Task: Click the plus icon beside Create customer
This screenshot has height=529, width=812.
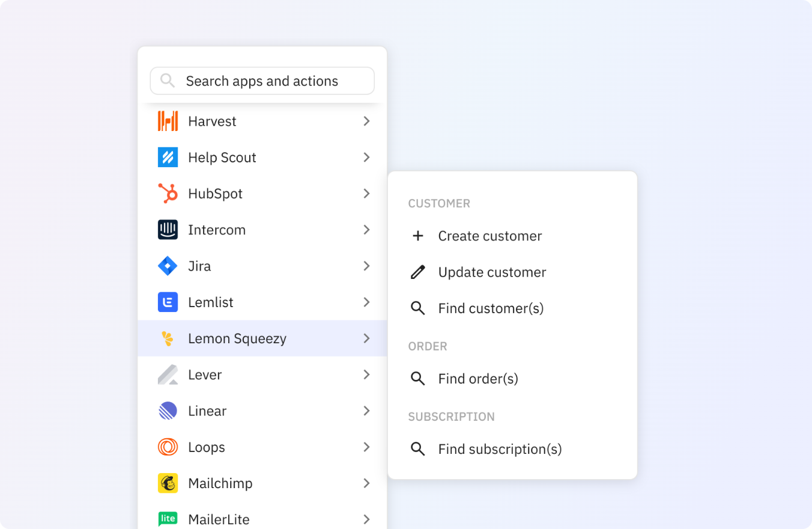Action: (x=418, y=236)
